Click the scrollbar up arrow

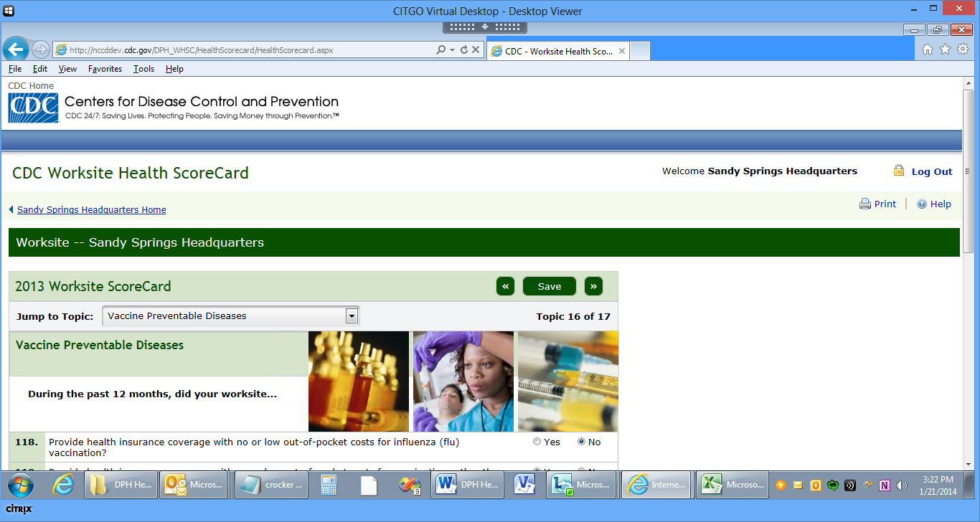click(x=968, y=83)
